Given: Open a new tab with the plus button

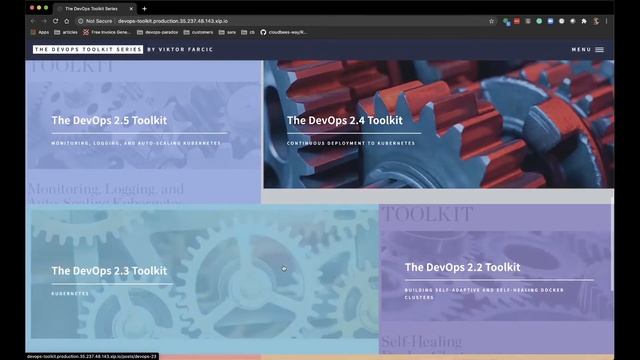Looking at the screenshot, I should 144,8.
